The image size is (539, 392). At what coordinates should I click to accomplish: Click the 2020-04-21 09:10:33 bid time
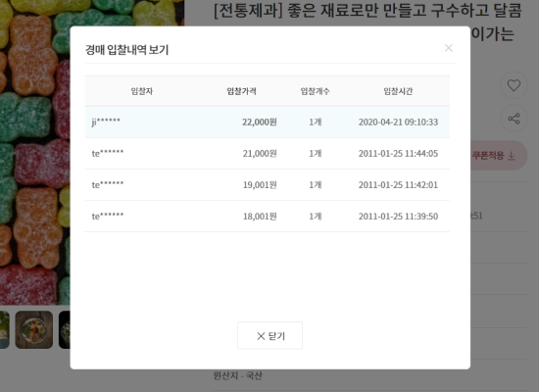point(398,122)
